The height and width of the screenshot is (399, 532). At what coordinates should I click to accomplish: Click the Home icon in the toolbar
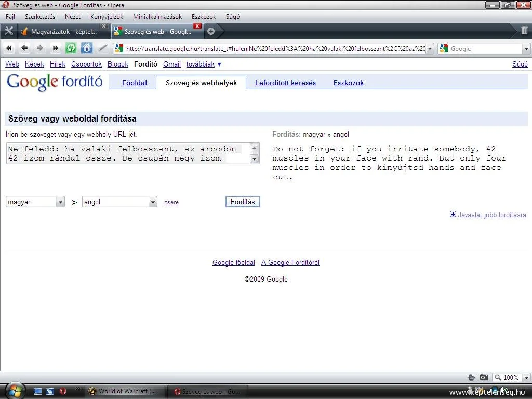pyautogui.click(x=87, y=48)
